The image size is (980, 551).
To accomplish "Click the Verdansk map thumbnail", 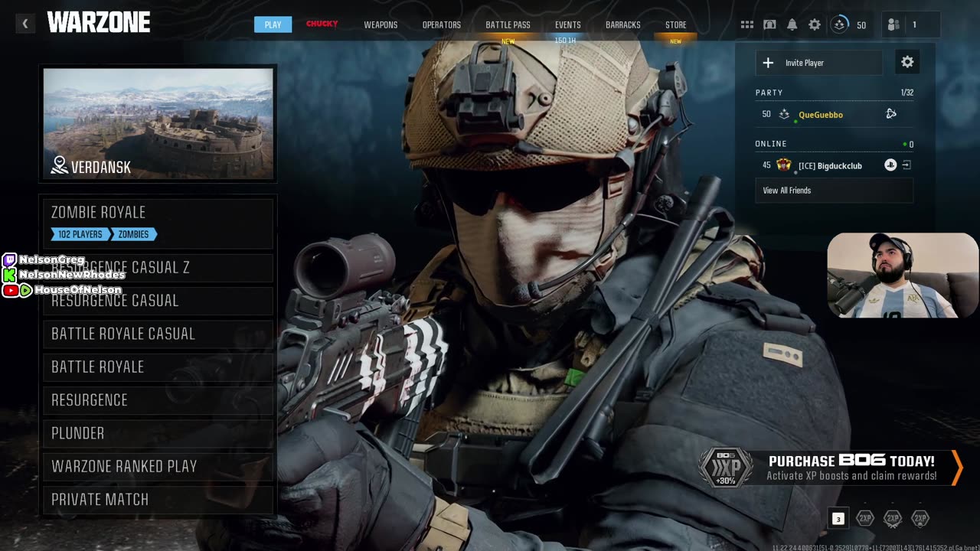I will 158,124.
